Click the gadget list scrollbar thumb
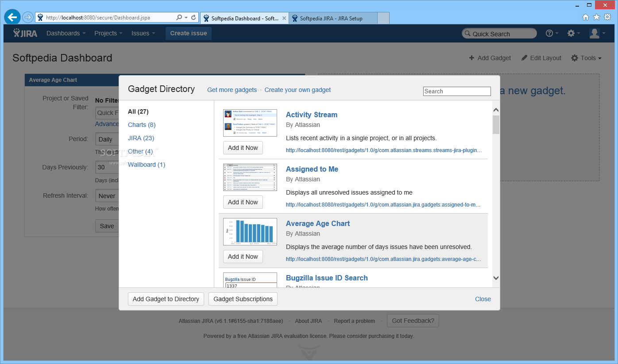Screen dimensions: 618x364 pos(496,124)
